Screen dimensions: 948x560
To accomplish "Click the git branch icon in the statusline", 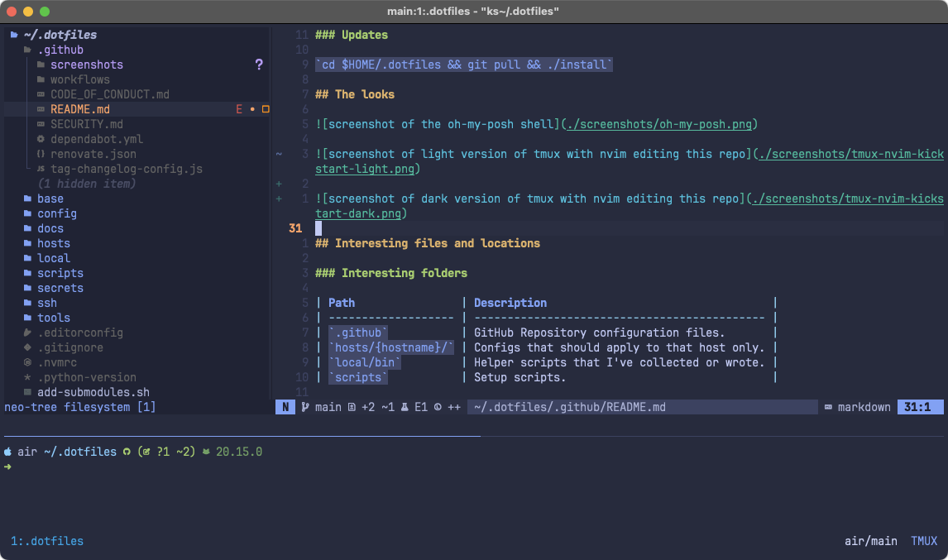I will (303, 407).
